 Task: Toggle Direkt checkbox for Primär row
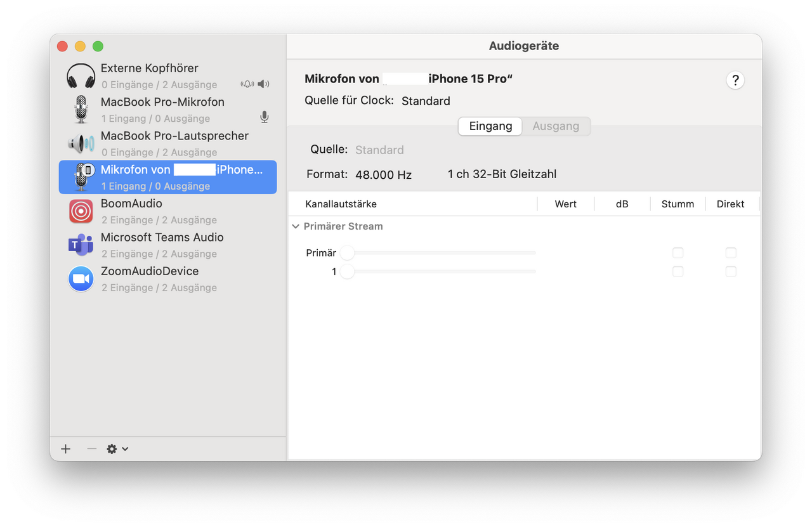point(731,253)
